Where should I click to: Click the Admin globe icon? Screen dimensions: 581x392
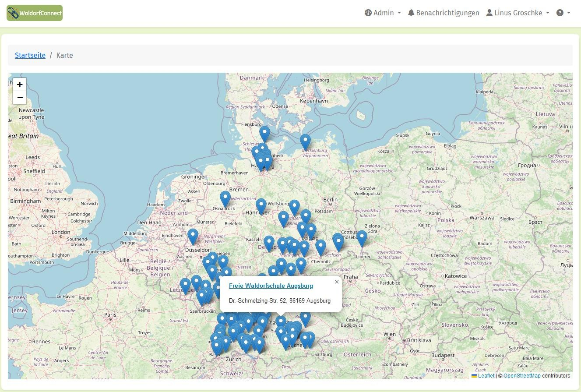click(368, 13)
